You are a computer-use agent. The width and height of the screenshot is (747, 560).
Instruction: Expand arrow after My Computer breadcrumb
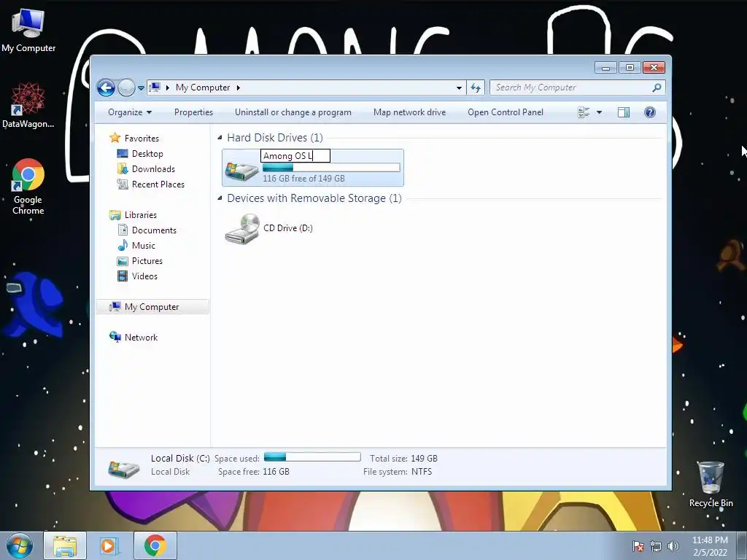click(x=239, y=87)
